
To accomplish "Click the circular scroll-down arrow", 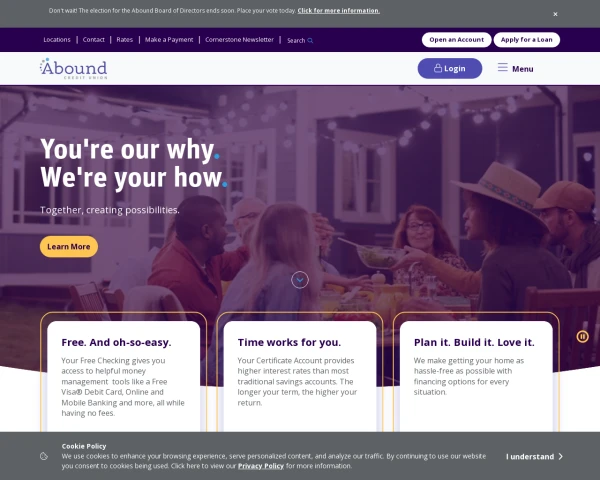I will coord(300,280).
